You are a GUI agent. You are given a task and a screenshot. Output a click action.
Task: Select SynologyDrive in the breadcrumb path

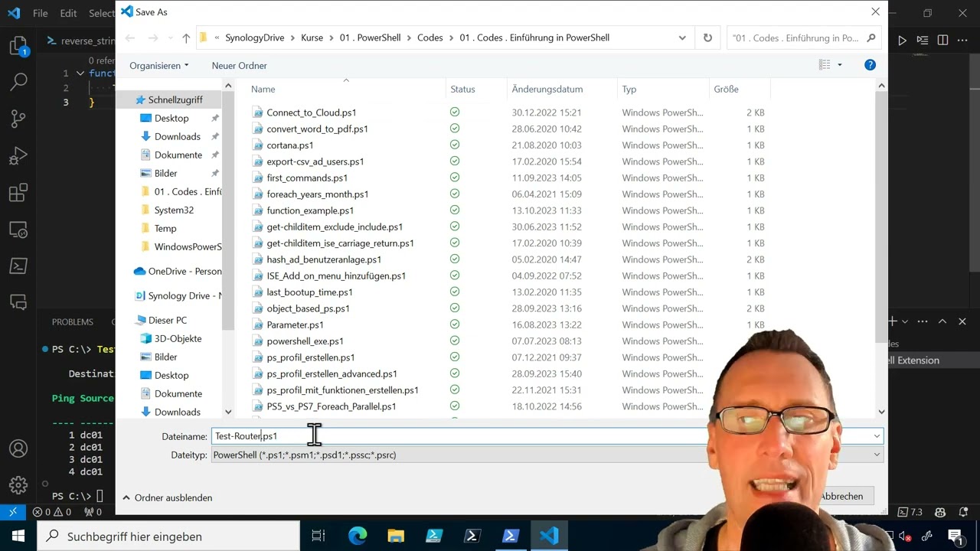tap(256, 37)
